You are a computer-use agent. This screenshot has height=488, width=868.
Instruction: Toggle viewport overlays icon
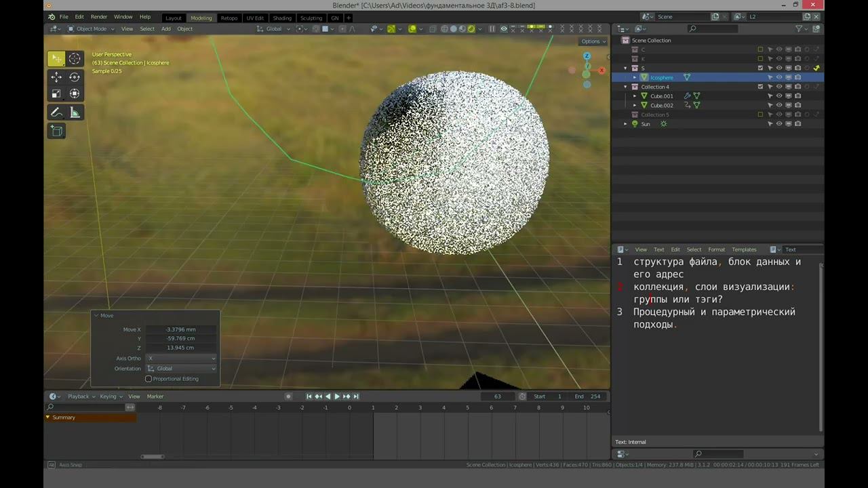412,28
